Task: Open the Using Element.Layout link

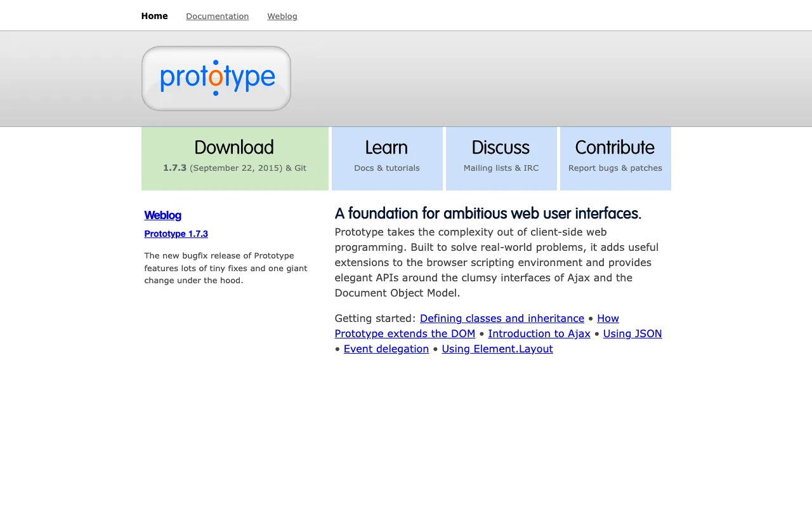Action: point(497,349)
